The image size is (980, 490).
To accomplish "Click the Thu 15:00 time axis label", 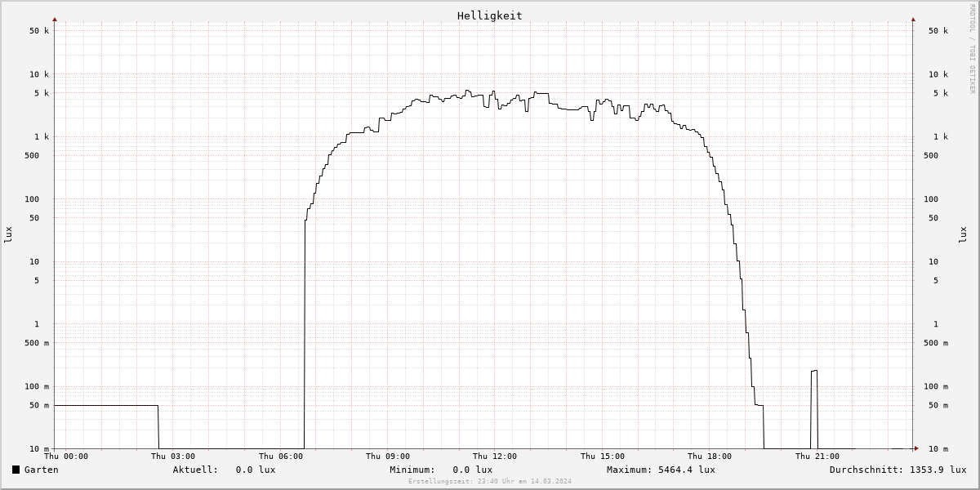I will click(603, 457).
